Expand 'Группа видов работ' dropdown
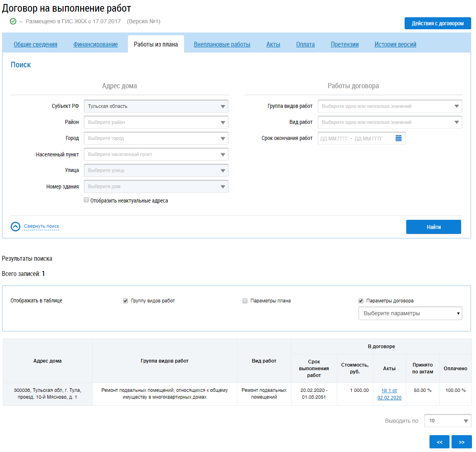Image resolution: width=476 pixels, height=452 pixels. click(389, 106)
